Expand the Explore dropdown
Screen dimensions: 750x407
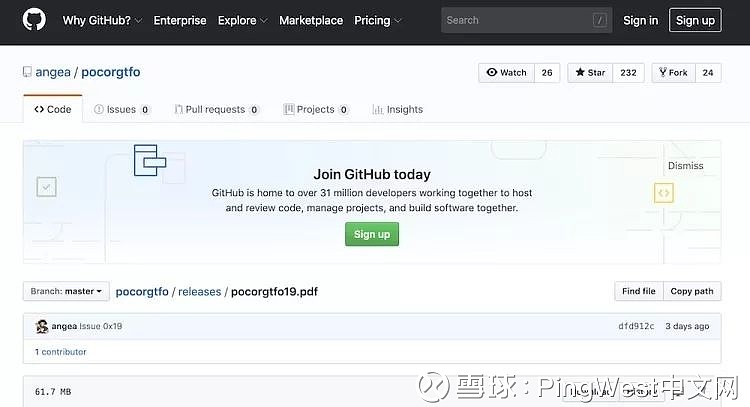point(243,21)
